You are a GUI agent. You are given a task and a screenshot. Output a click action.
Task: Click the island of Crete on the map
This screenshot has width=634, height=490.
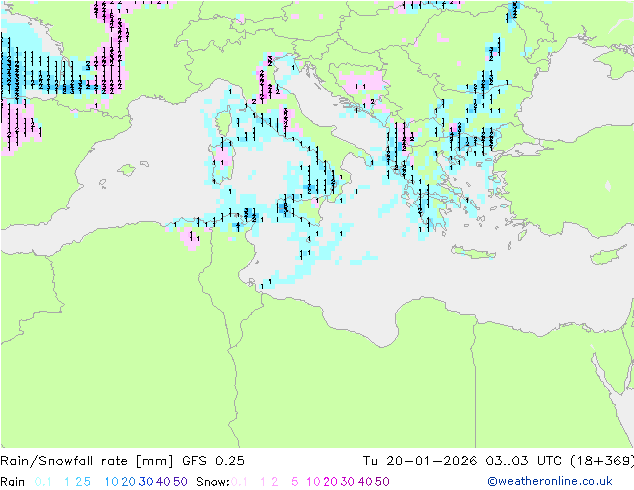click(473, 253)
